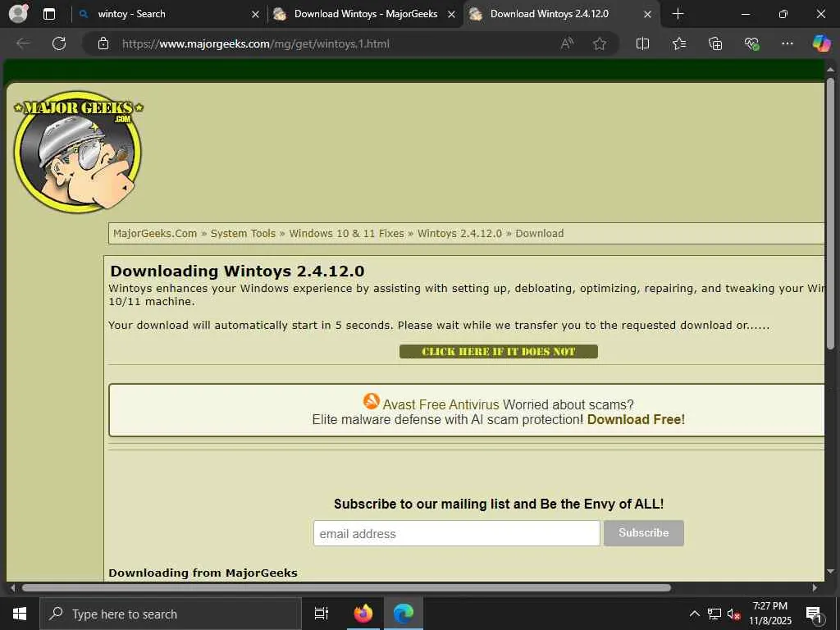Open split screen icon

click(x=642, y=43)
